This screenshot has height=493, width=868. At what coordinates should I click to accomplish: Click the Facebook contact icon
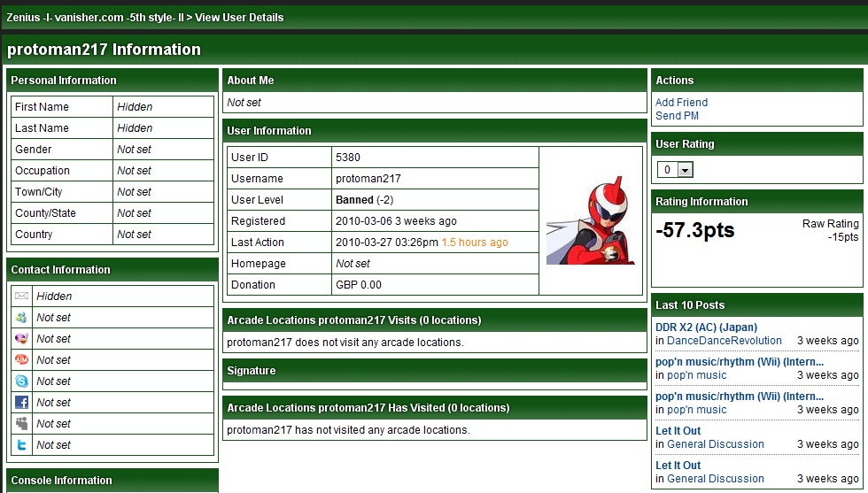coord(21,402)
